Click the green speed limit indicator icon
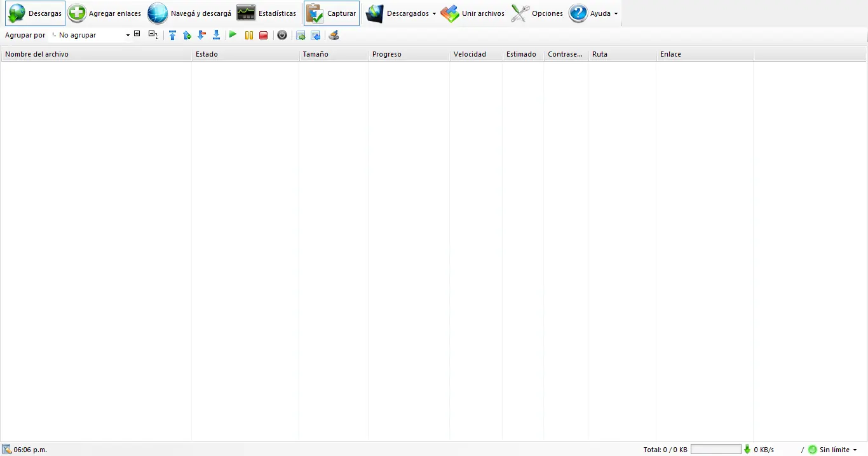868x456 pixels. [813, 450]
